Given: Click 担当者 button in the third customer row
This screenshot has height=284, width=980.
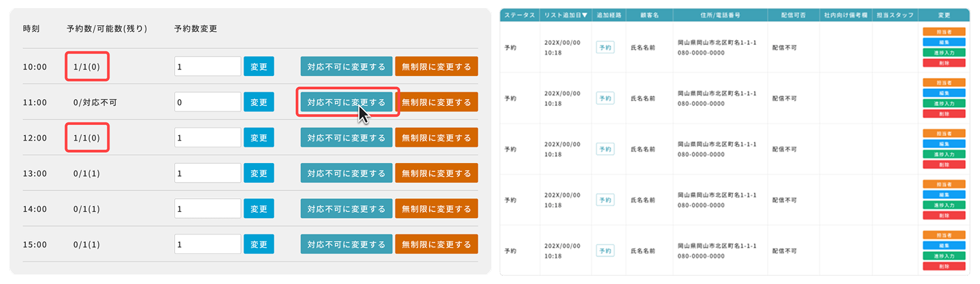Looking at the screenshot, I should [x=943, y=133].
